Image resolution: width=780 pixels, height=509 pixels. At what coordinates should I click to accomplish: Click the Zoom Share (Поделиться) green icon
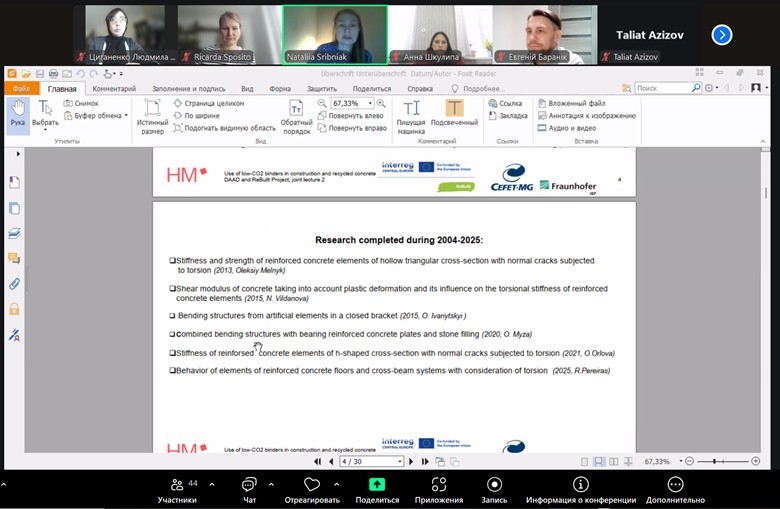pos(377,485)
